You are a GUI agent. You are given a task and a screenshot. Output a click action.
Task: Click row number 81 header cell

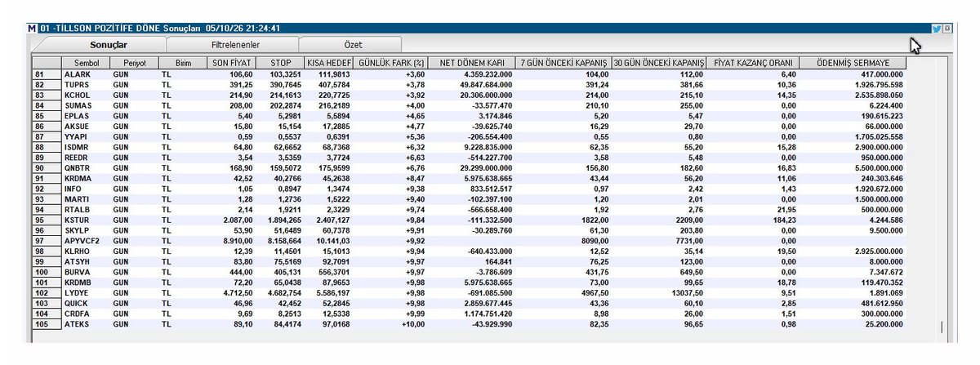tap(47, 74)
